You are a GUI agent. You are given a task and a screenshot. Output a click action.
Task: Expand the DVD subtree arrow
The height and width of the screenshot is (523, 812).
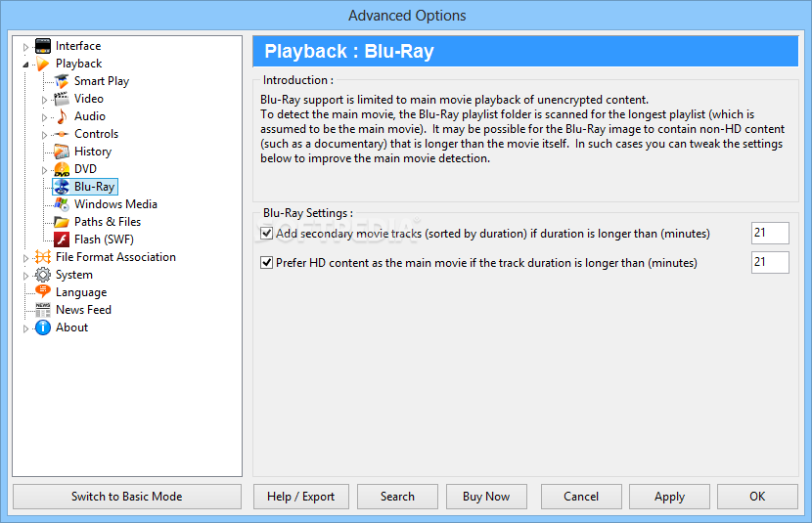[44, 170]
